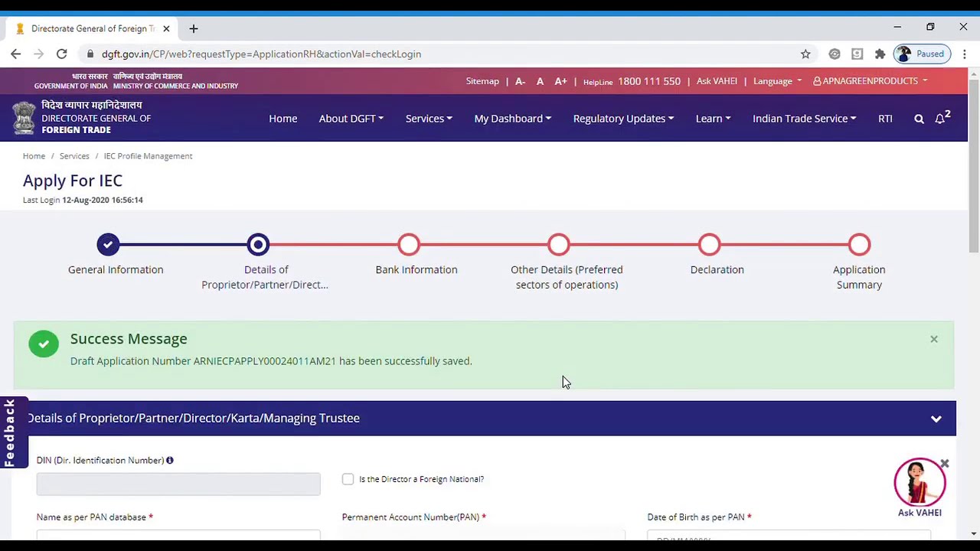Dismiss the Success Message banner
Viewport: 980px width, 551px height.
point(934,339)
